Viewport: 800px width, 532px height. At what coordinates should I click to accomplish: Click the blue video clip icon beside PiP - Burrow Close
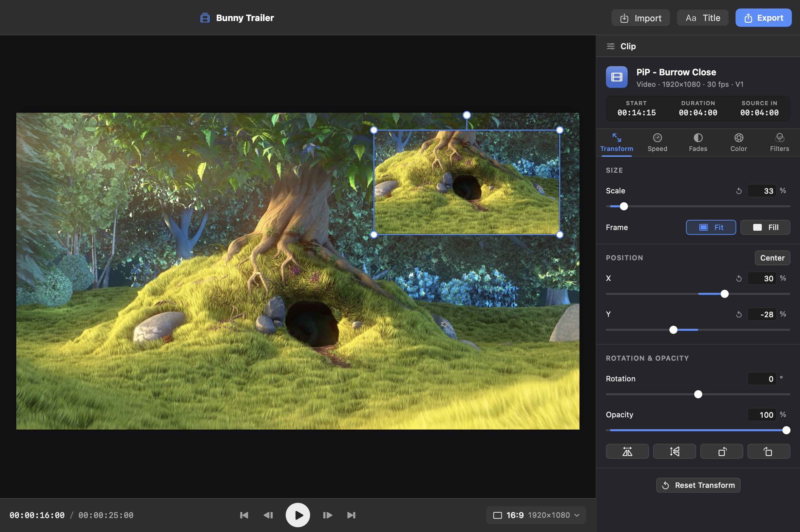(616, 77)
